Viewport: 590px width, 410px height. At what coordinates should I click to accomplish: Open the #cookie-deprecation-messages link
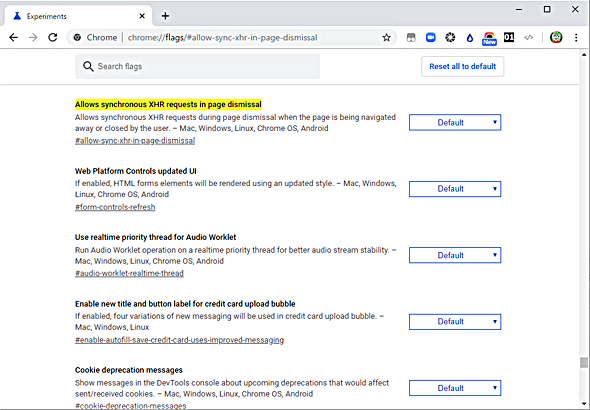[130, 406]
